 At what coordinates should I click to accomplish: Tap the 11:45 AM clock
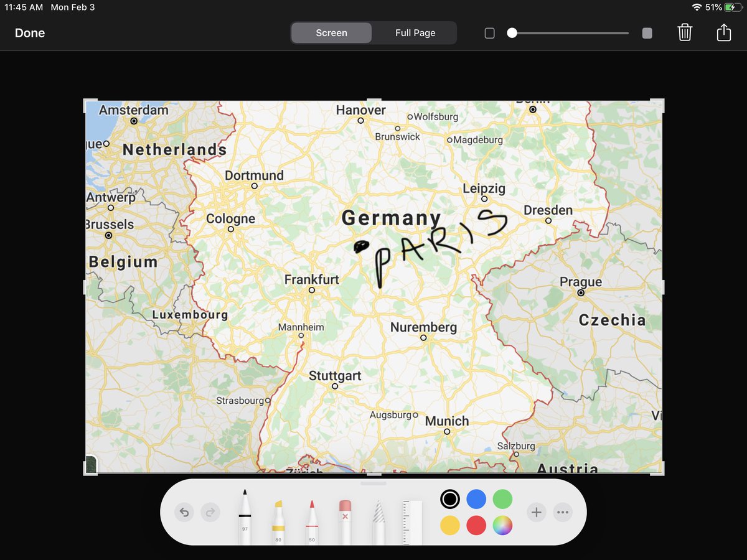click(24, 7)
